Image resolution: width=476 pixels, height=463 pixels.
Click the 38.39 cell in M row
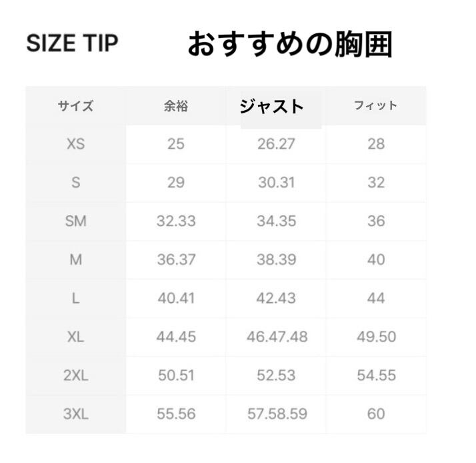(276, 260)
